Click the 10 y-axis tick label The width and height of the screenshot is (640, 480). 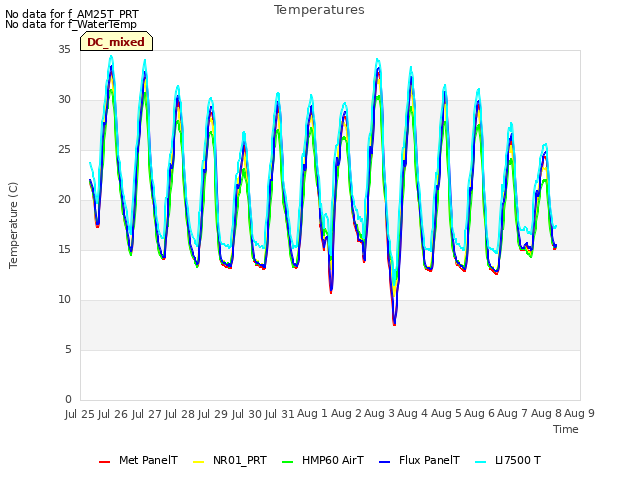[x=64, y=300]
